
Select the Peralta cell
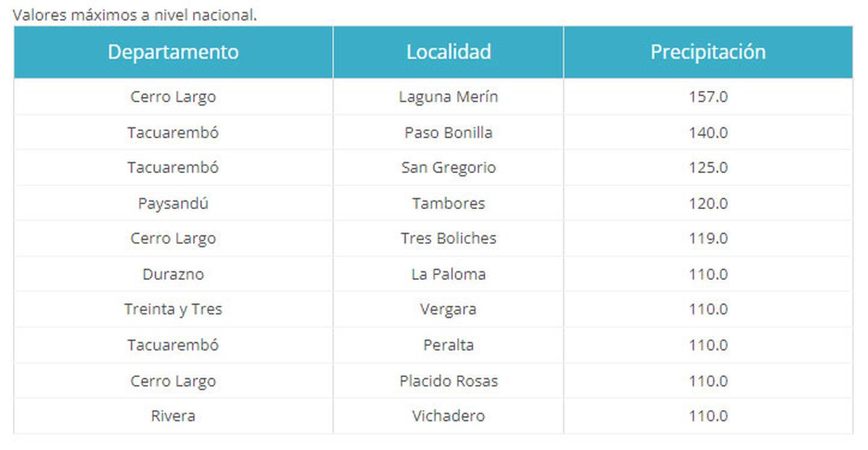pyautogui.click(x=448, y=345)
